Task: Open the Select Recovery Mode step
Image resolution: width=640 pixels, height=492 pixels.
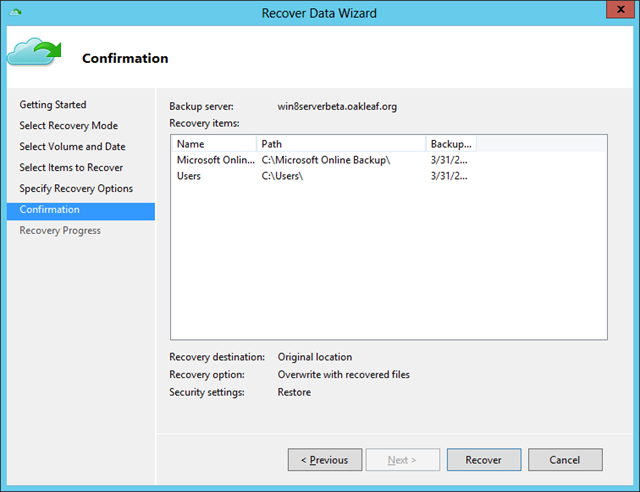Action: pyautogui.click(x=69, y=125)
